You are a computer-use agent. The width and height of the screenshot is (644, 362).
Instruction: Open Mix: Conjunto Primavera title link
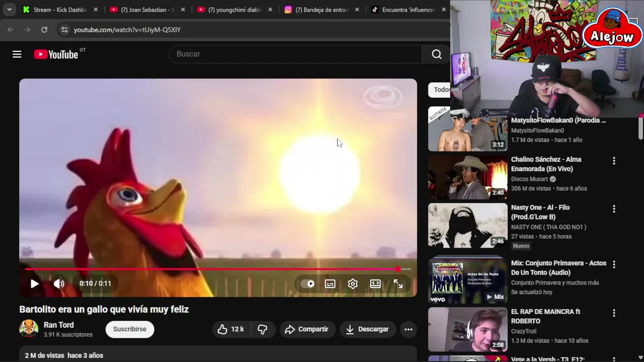[558, 268]
